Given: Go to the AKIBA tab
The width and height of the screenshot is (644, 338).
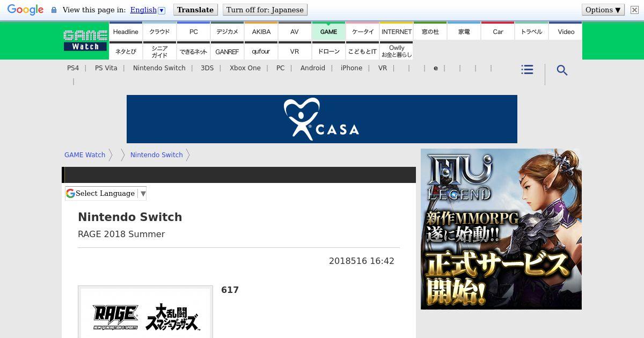Looking at the screenshot, I should pos(261,32).
